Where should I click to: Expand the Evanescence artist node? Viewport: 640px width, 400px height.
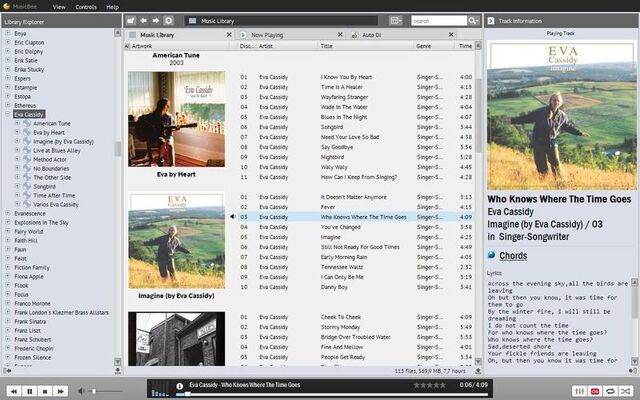click(7, 213)
